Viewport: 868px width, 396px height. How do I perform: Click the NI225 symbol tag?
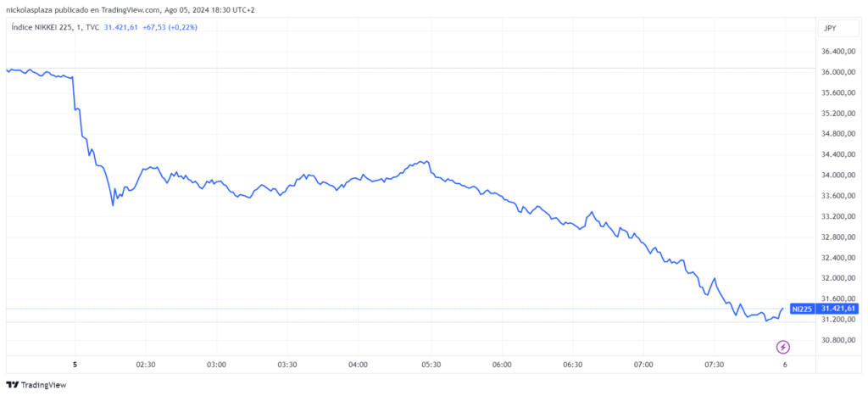point(800,309)
